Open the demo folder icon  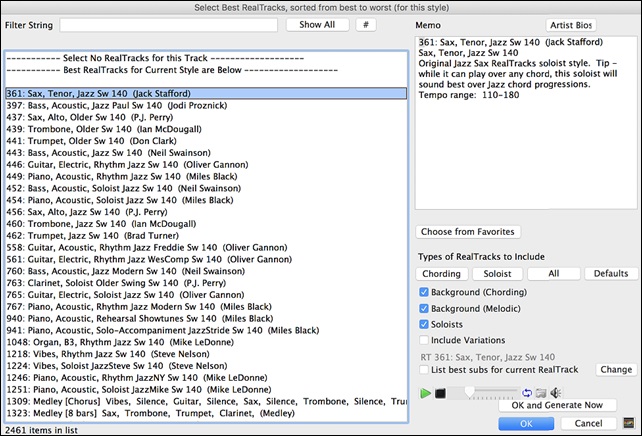coord(541,393)
